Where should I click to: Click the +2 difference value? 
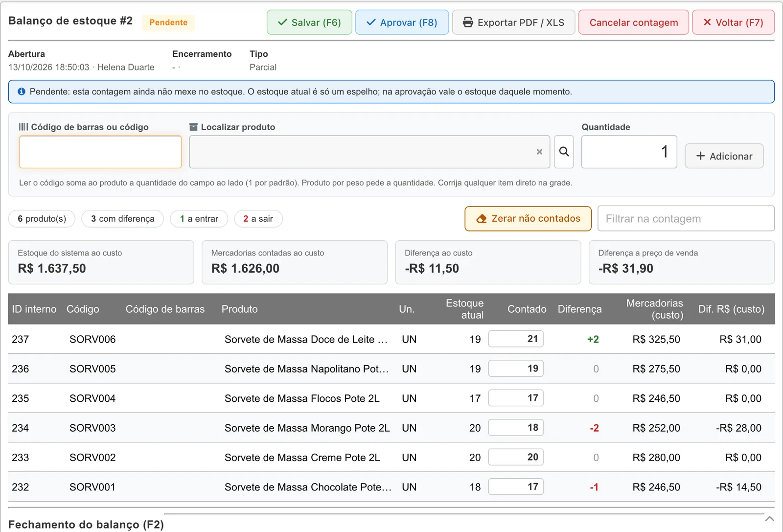point(593,340)
